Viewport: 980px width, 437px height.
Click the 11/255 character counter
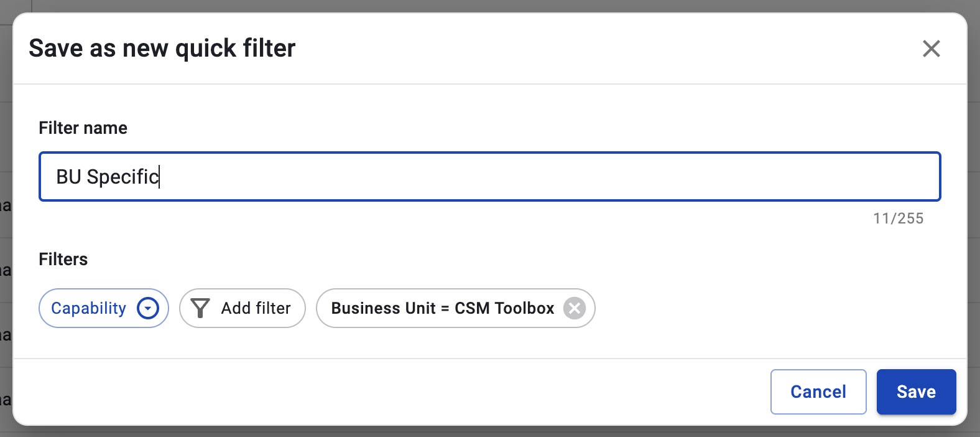tap(899, 218)
